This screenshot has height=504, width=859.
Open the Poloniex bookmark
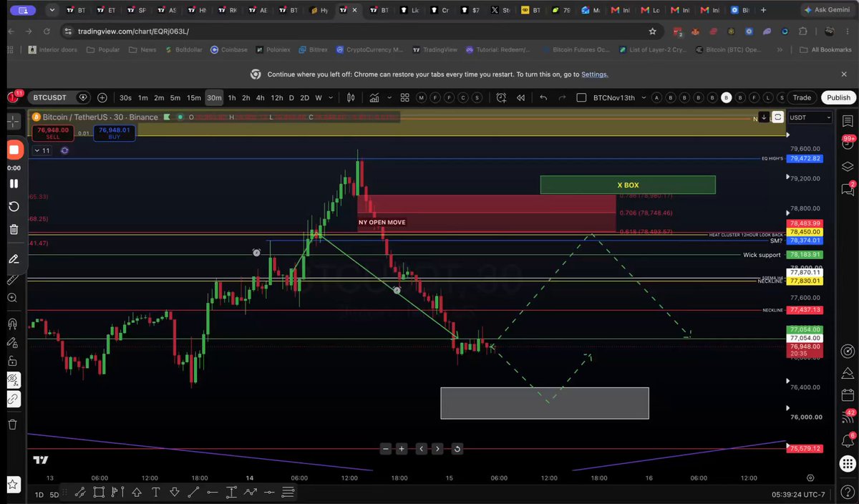(x=274, y=50)
